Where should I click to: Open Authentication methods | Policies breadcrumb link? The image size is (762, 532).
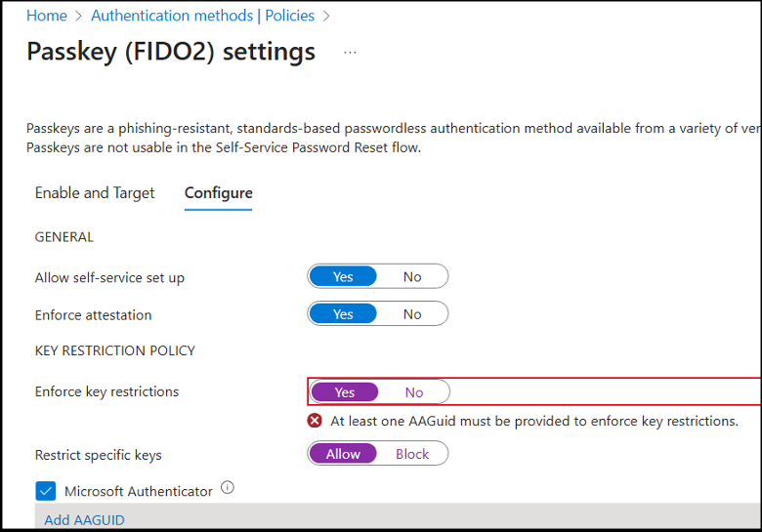click(202, 16)
